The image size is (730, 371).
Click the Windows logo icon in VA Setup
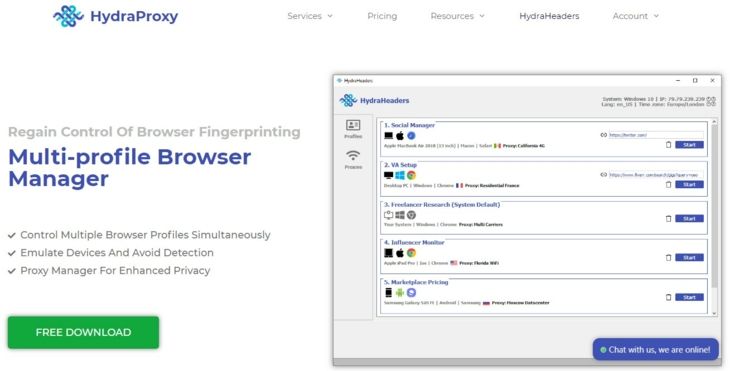pyautogui.click(x=400, y=175)
